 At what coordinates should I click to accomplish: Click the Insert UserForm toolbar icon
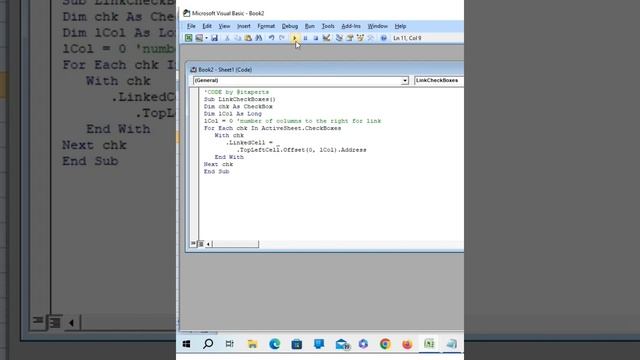click(x=199, y=38)
